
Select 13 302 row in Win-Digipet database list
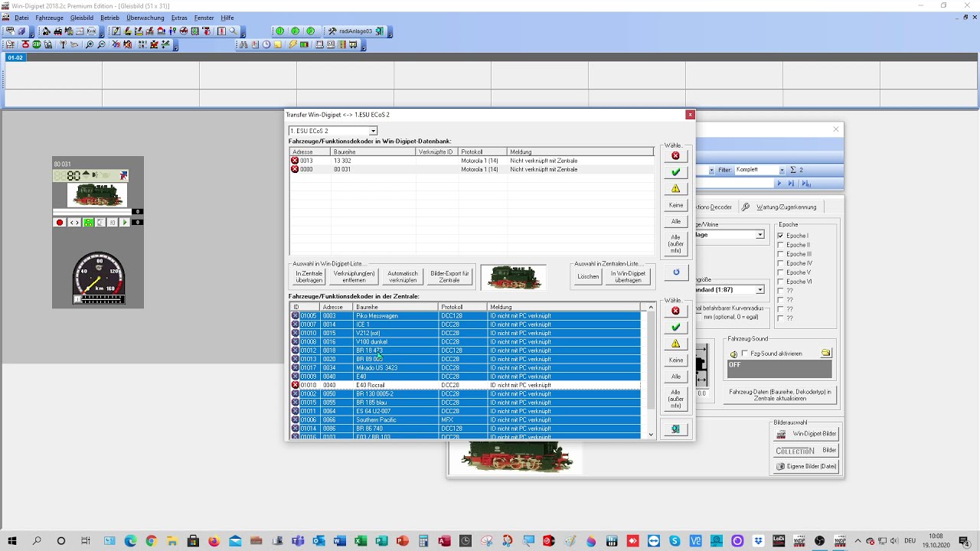tap(472, 161)
